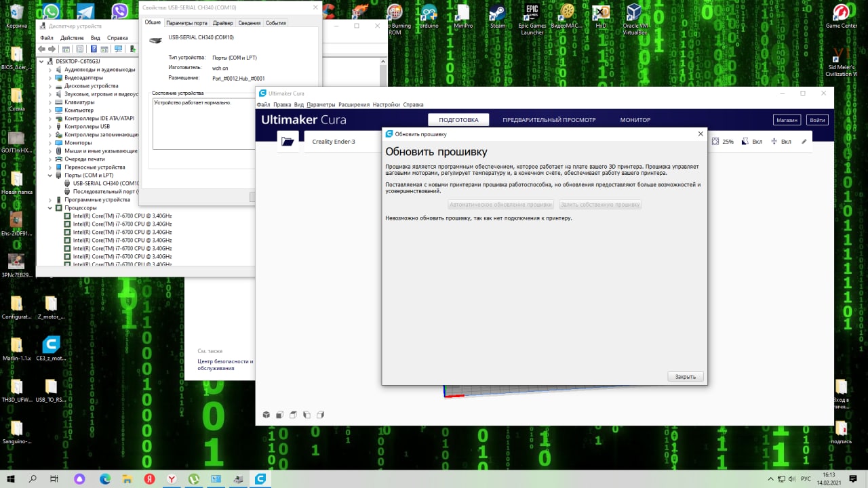Click the РУС language indicator in system tray

coord(806,479)
